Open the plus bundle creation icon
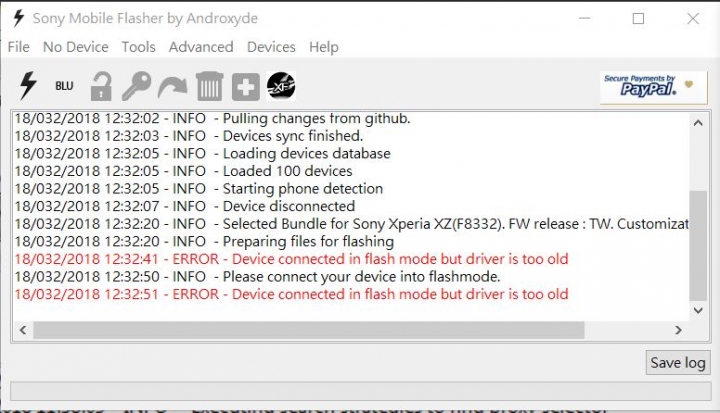Viewport: 720px width, 413px height. (x=246, y=86)
